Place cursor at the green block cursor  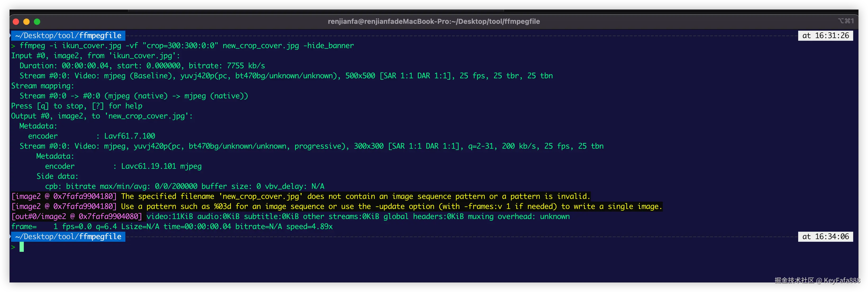pyautogui.click(x=22, y=247)
